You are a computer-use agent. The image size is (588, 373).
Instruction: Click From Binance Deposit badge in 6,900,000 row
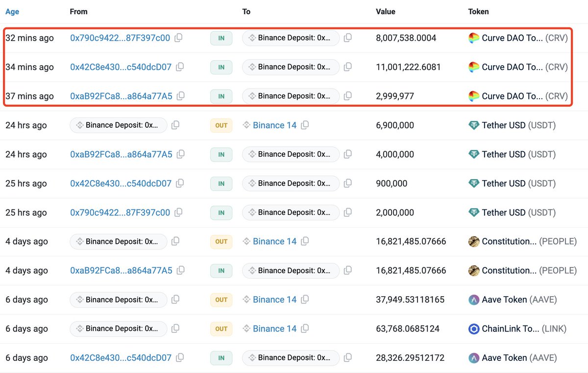click(118, 125)
